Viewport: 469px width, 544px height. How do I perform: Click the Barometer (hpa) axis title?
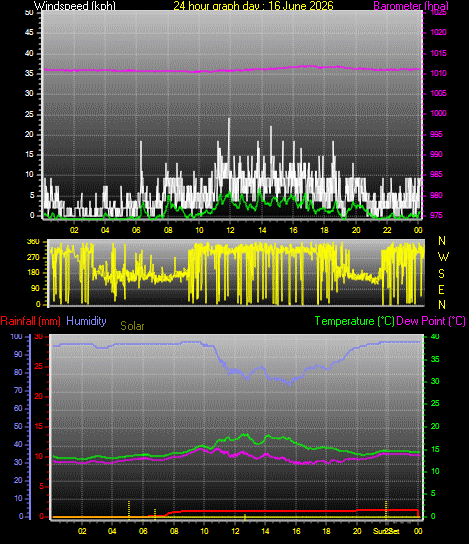click(x=411, y=6)
